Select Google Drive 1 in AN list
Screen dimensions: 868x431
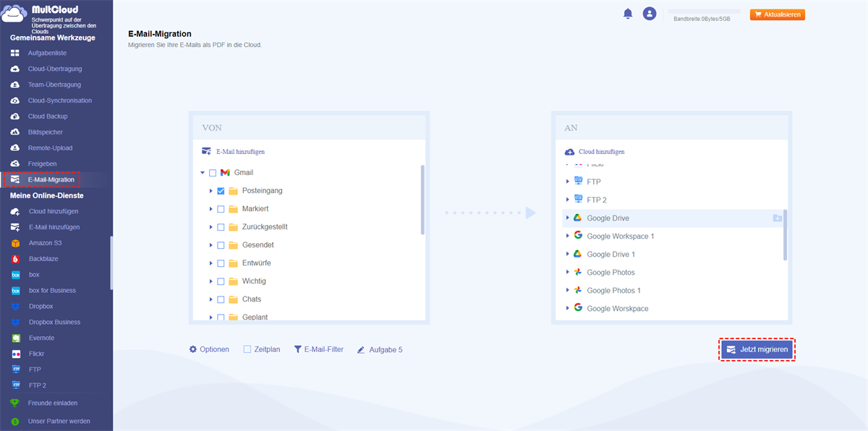(611, 254)
